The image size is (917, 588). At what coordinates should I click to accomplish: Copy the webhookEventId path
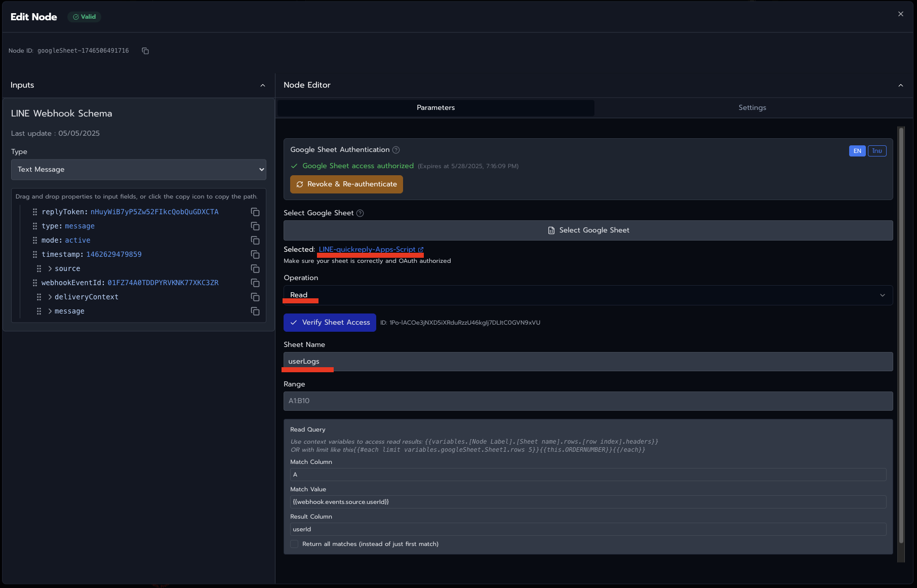point(255,283)
